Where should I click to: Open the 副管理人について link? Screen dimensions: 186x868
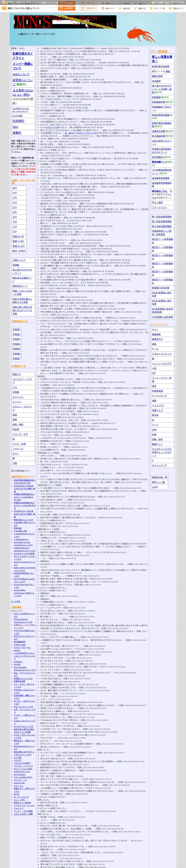23,82
